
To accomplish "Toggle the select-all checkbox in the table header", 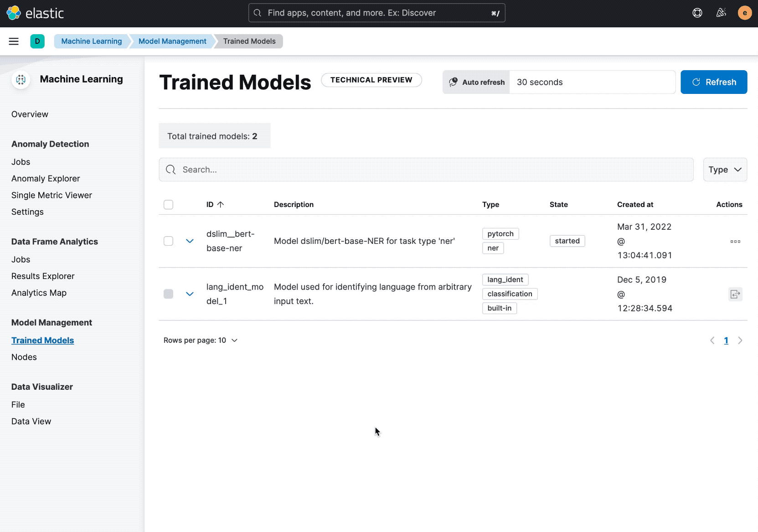I will (x=168, y=204).
